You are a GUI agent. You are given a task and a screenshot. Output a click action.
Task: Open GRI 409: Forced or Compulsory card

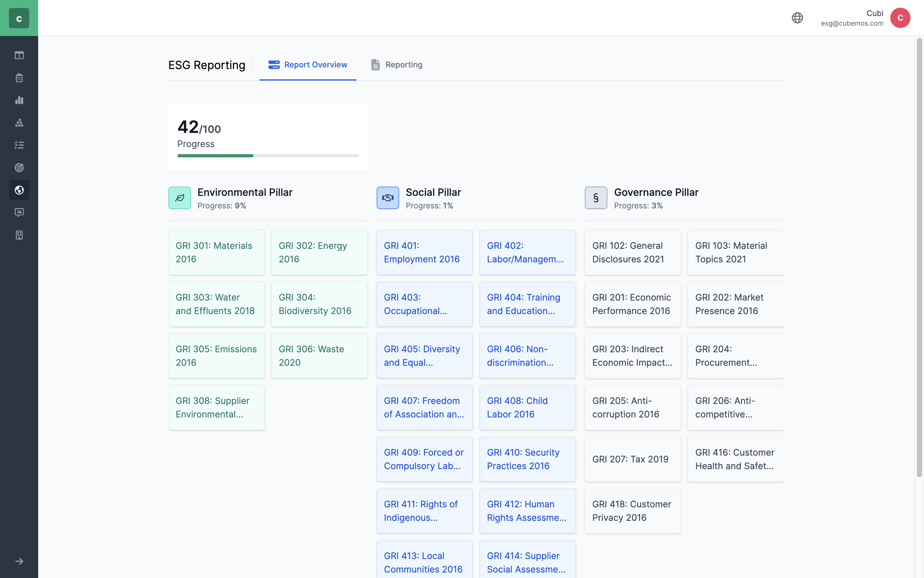click(424, 459)
